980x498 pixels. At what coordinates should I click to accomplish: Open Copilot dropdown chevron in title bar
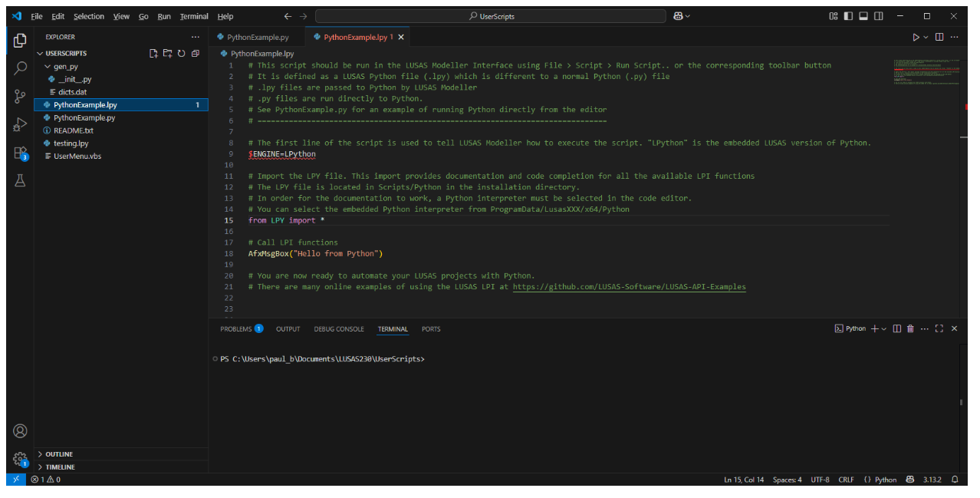[688, 16]
